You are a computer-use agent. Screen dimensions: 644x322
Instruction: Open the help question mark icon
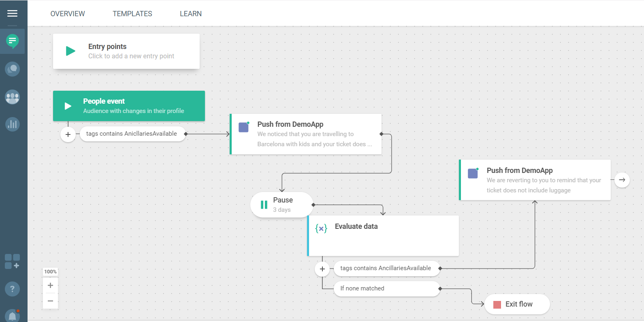pyautogui.click(x=13, y=289)
